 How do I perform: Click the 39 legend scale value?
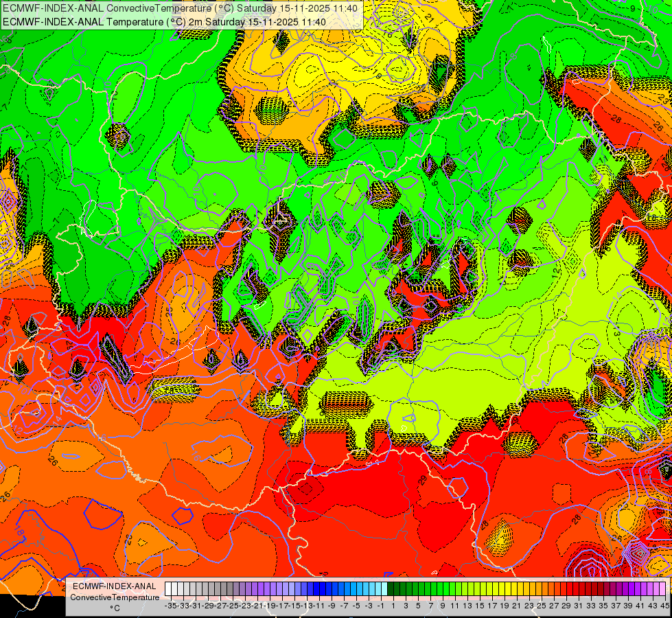628,606
